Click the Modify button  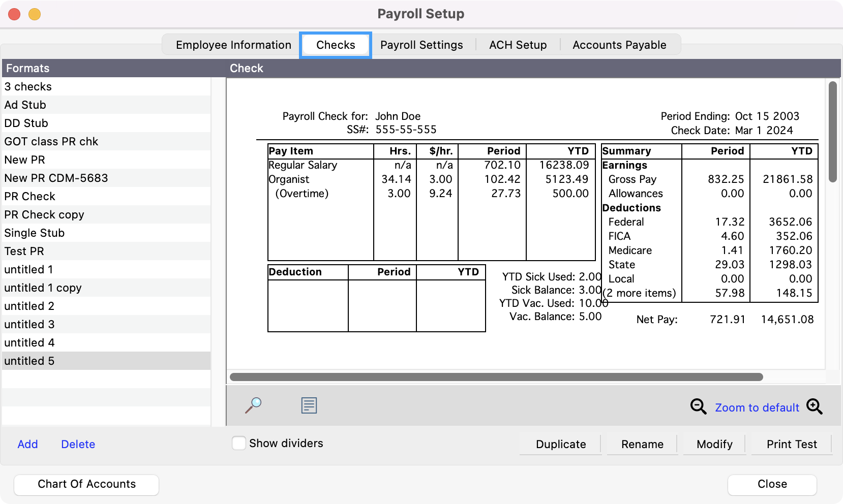click(714, 444)
